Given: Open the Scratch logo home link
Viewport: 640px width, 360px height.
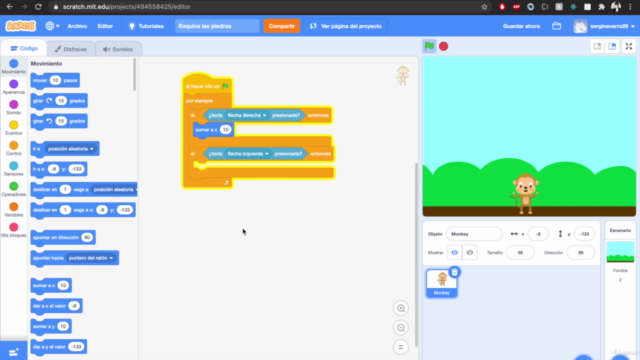Looking at the screenshot, I should pos(20,26).
